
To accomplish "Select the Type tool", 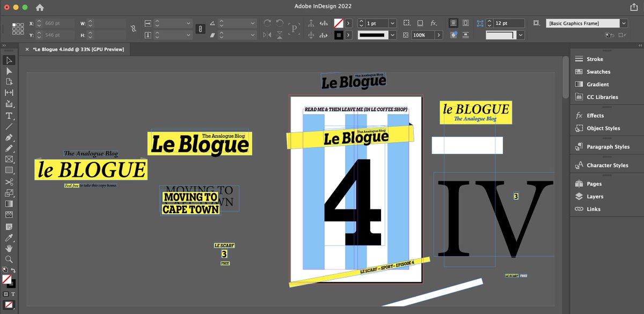I will (9, 116).
